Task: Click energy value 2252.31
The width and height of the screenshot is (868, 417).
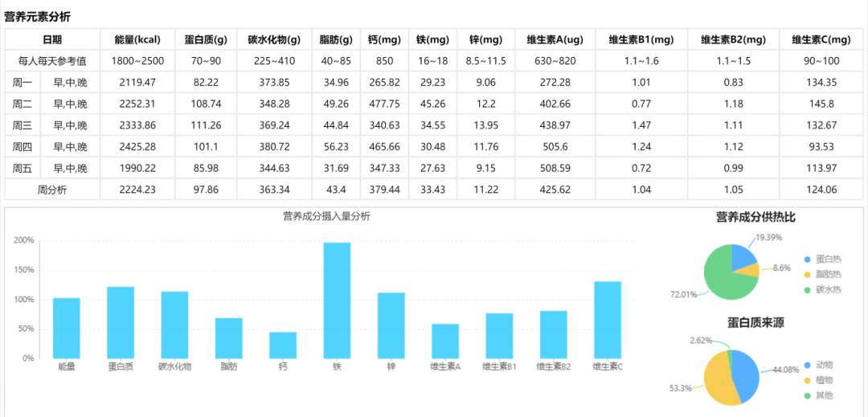Action: click(x=137, y=104)
